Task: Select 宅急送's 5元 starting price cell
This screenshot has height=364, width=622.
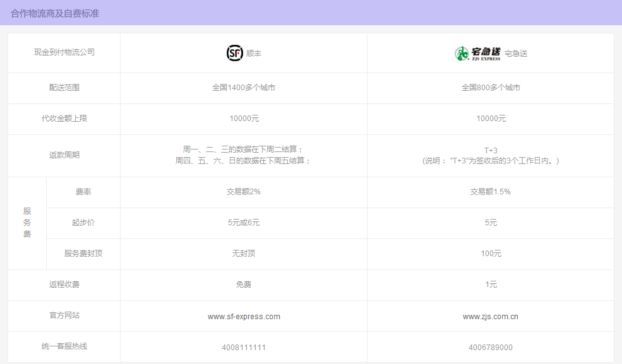Action: [491, 223]
